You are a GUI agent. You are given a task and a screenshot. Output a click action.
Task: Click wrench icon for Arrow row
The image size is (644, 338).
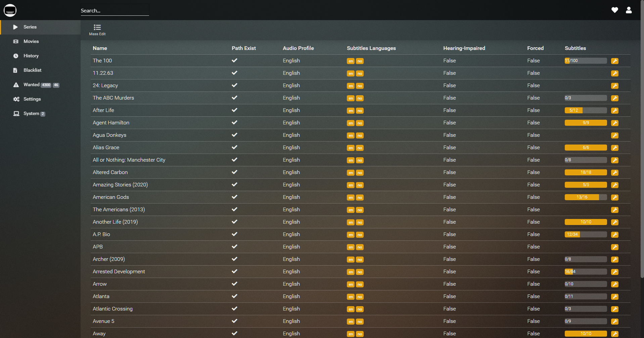point(614,284)
